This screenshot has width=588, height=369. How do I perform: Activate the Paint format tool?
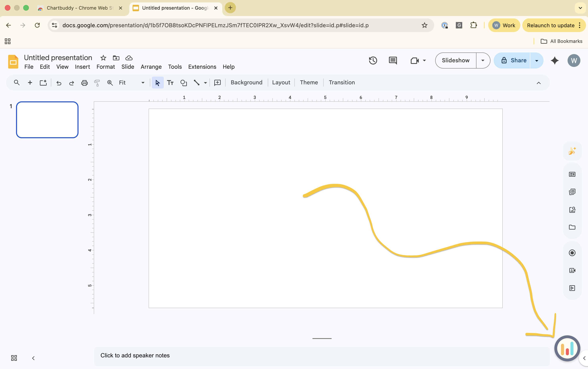click(97, 83)
